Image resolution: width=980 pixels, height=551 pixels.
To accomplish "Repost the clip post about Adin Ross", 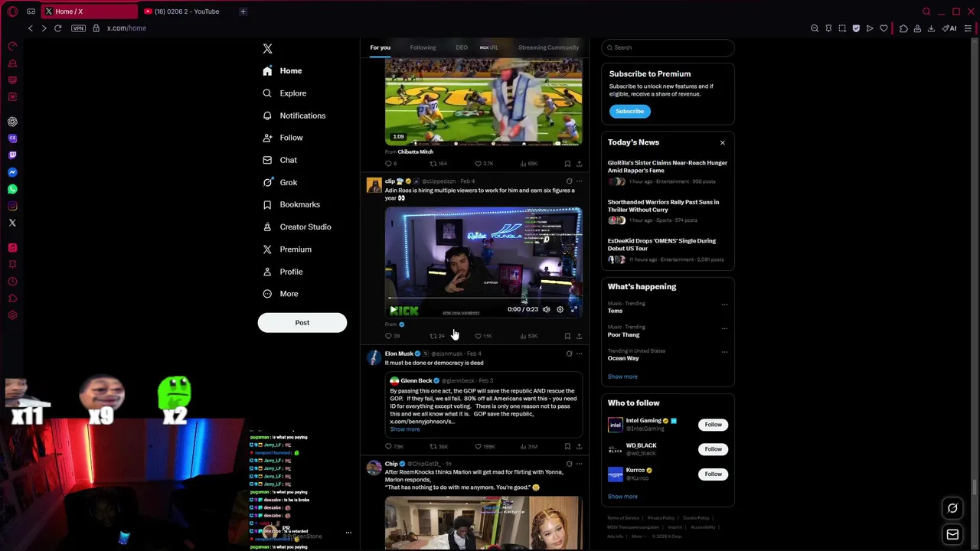I will [436, 336].
